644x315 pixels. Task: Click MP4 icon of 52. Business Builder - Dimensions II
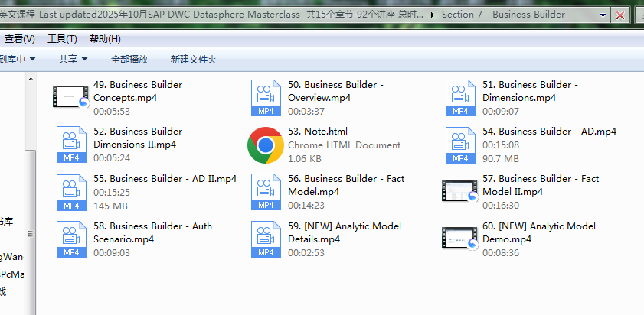coord(71,145)
